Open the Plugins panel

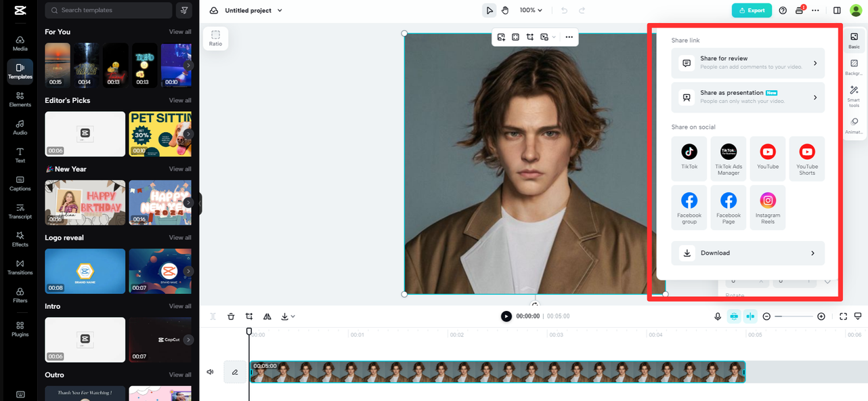click(20, 329)
